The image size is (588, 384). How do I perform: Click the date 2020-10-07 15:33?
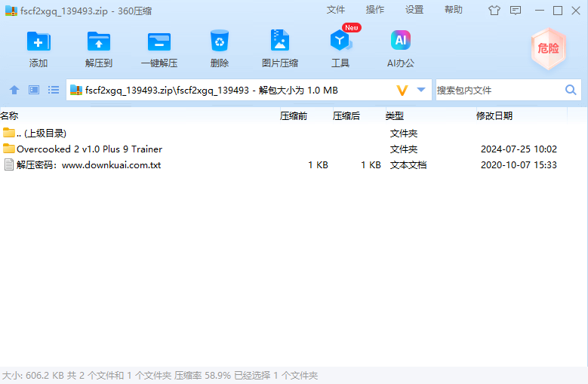(519, 165)
